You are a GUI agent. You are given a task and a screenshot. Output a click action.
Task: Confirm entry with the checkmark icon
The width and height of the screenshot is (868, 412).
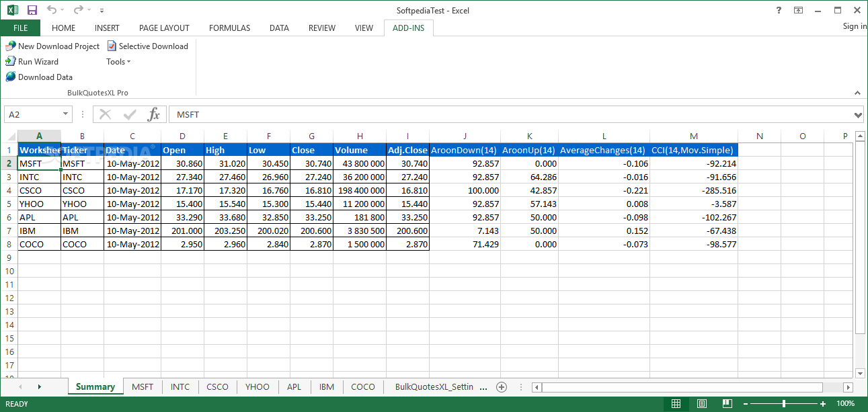click(130, 114)
